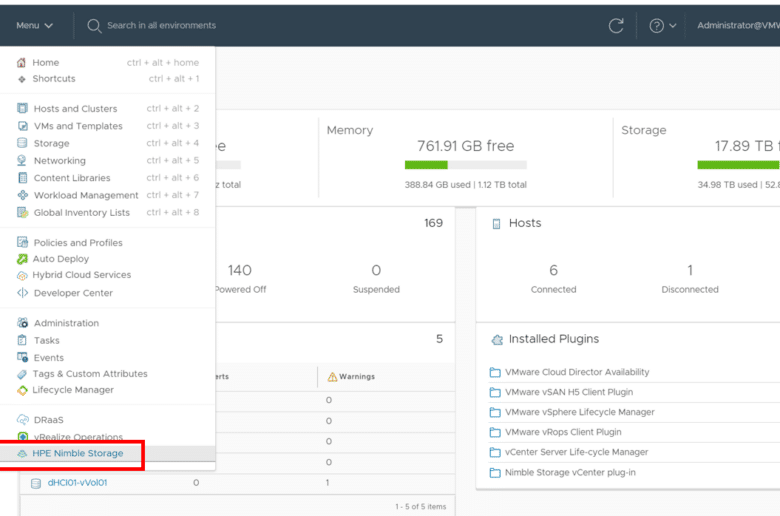
Task: Open the Menu dropdown
Action: (x=34, y=25)
